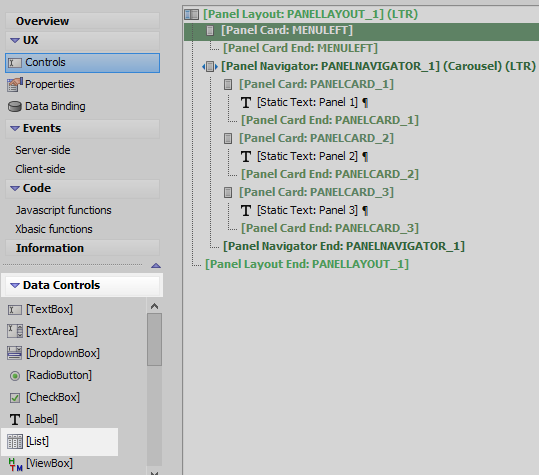This screenshot has width=539, height=475.
Task: Select the TextBox control icon
Action: [x=15, y=310]
